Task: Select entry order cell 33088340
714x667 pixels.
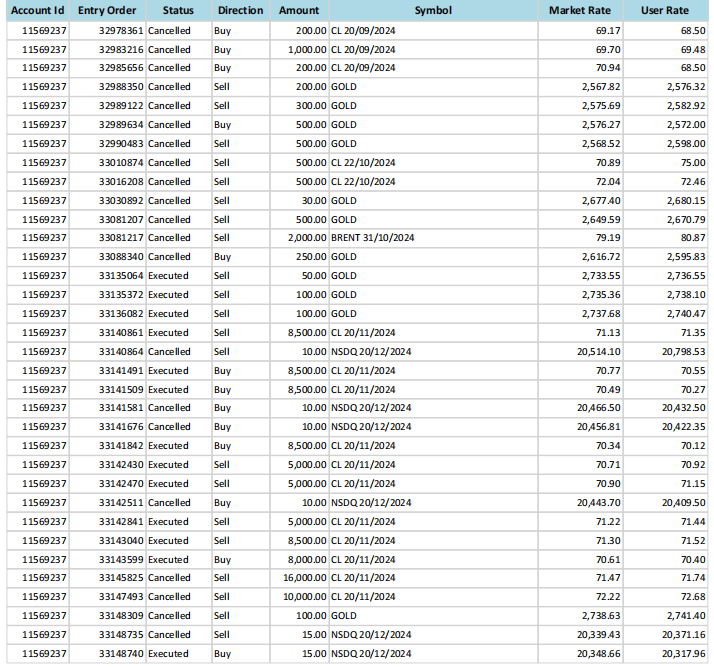Action: point(121,257)
